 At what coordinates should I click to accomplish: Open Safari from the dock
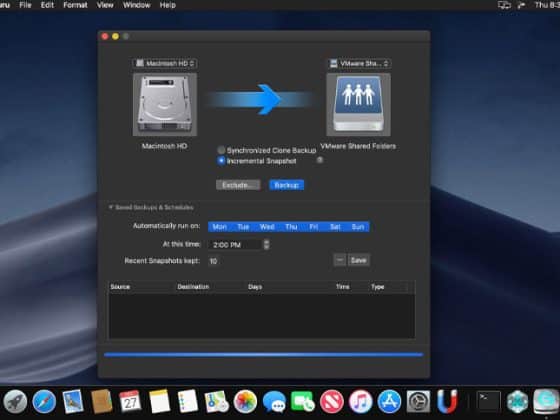(x=44, y=401)
